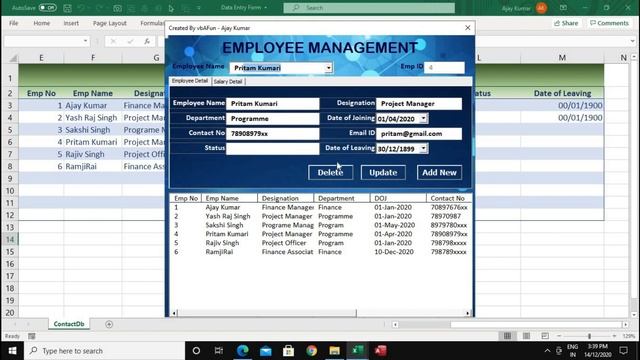Click the Contact No field
The image size is (640, 360).
coord(273,133)
